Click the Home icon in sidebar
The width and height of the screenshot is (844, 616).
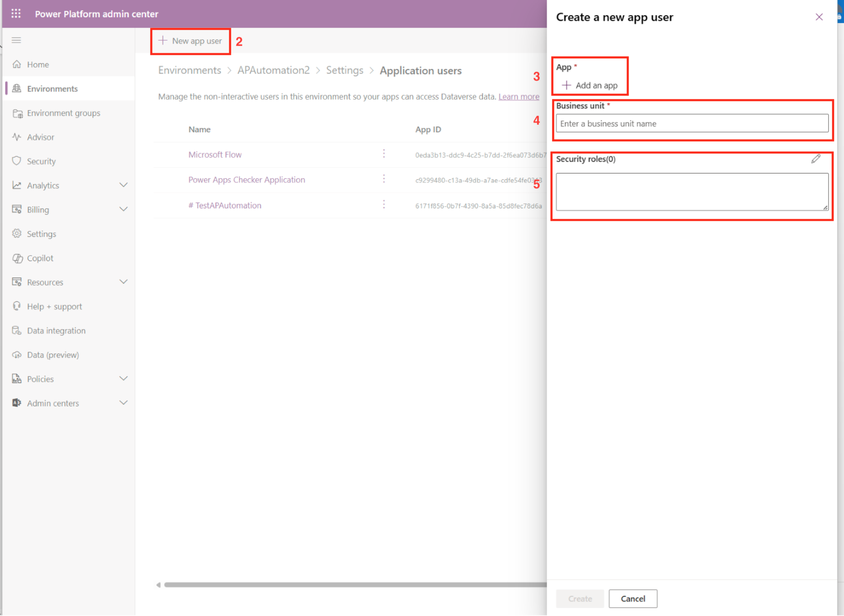[17, 64]
